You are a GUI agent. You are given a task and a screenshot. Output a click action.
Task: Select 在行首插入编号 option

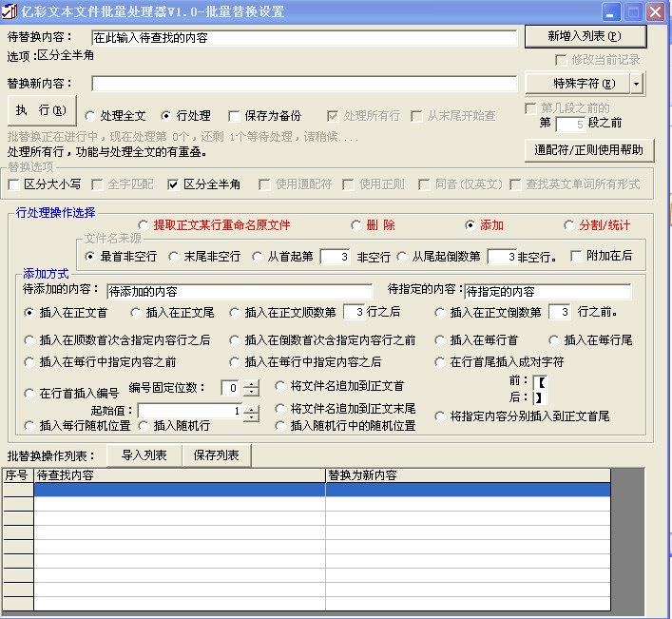pos(71,393)
